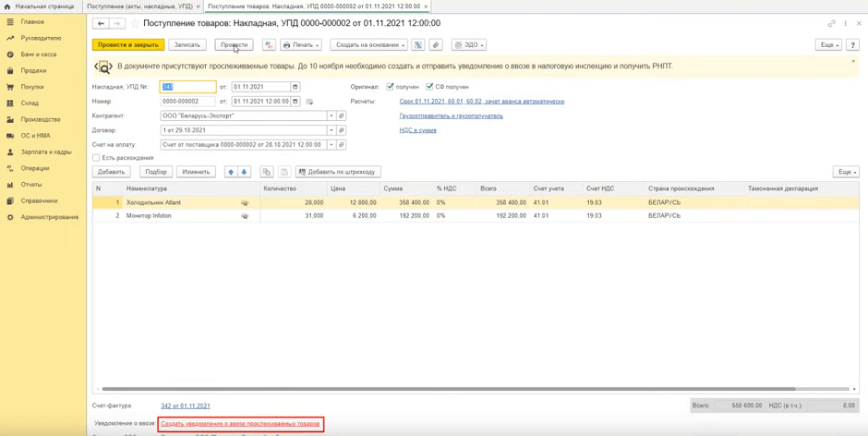Move the selected row up with arrow
868x436 pixels.
click(232, 172)
